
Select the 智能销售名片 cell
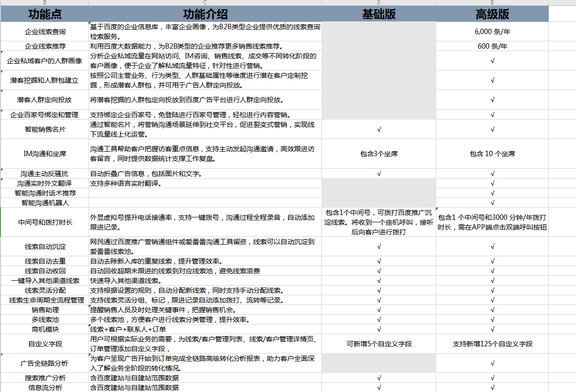(45, 129)
